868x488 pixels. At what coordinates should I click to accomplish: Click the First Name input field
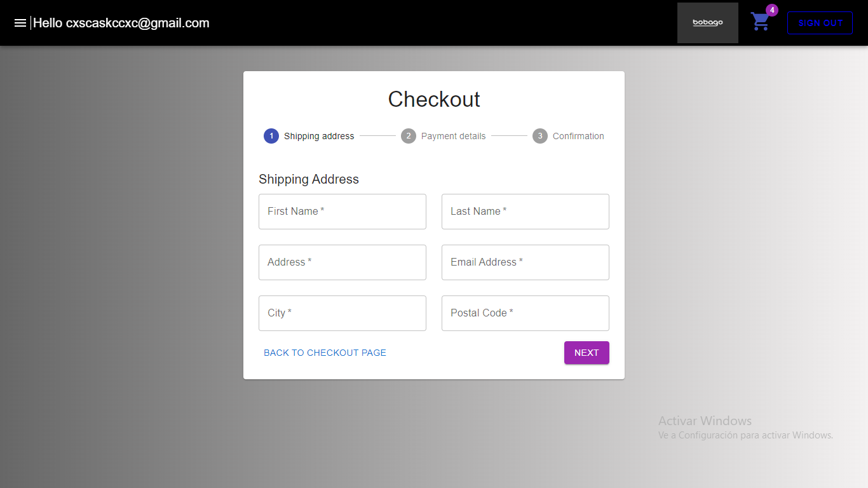(x=342, y=211)
